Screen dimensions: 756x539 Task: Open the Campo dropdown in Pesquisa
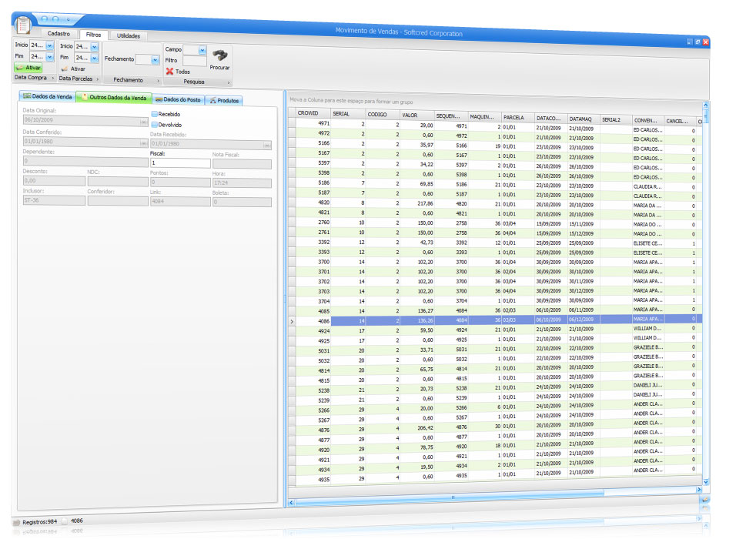202,50
